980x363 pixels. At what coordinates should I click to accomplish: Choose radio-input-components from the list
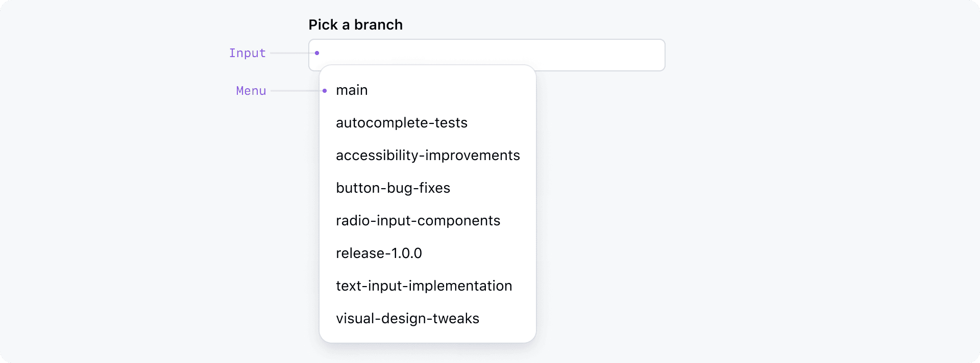pos(418,220)
